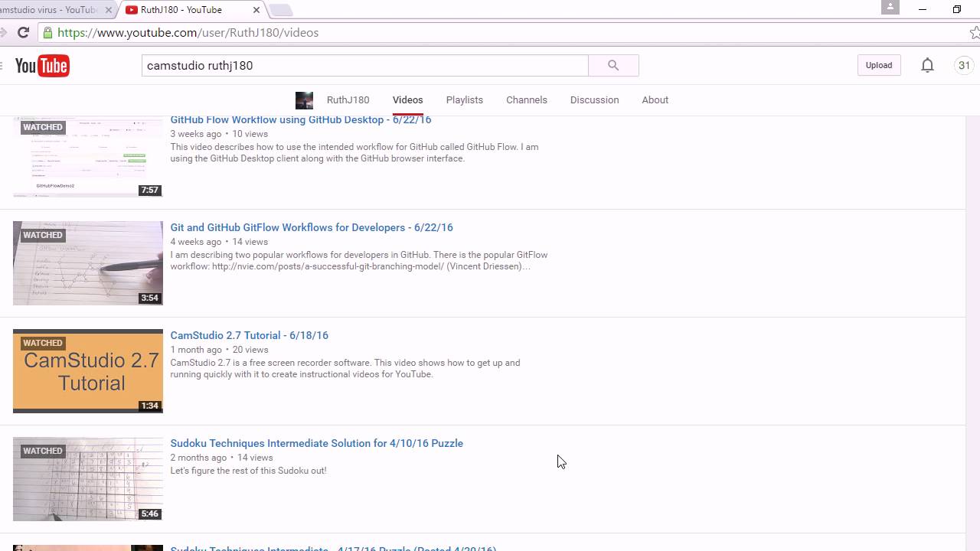Viewport: 980px width, 551px height.
Task: Reload the page with refresh icon
Action: tap(23, 33)
